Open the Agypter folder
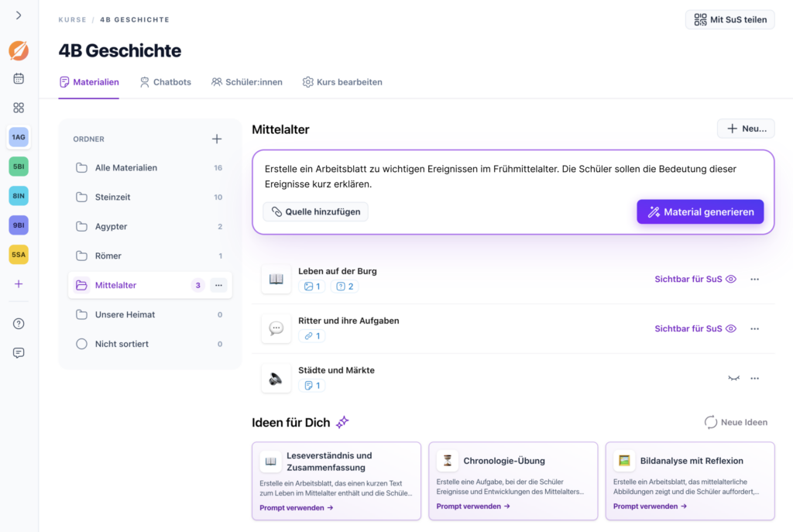Screen dimensions: 793x532 (149, 227)
